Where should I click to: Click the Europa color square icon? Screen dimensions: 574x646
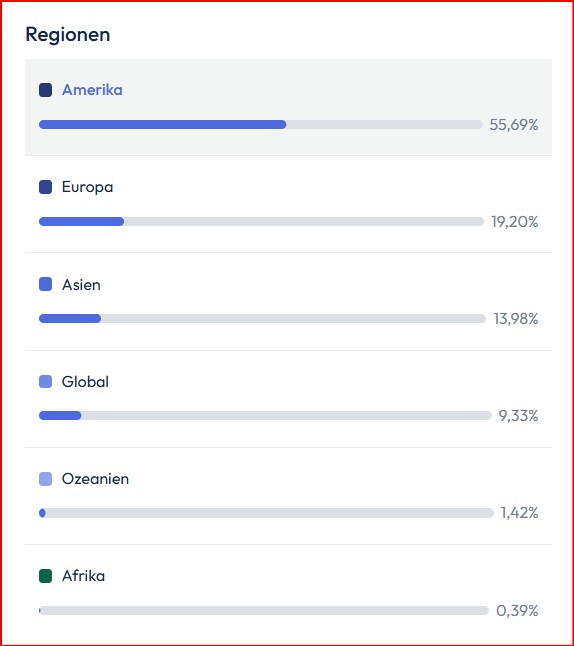[x=45, y=187]
